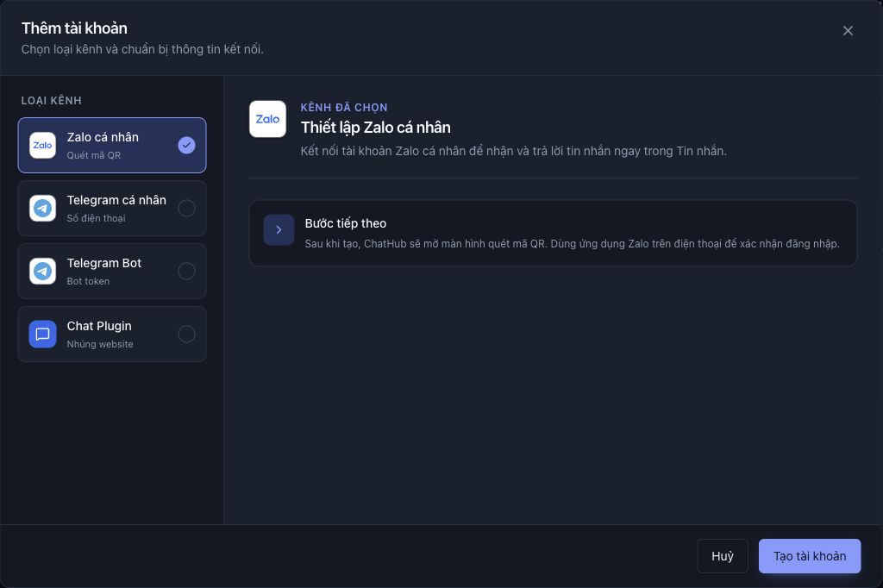
Task: Click the Kết nối tài khoản Zalo description
Action: pyautogui.click(x=514, y=151)
